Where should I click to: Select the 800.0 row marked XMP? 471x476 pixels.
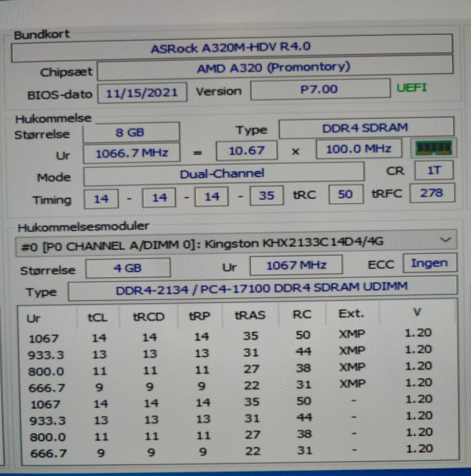tap(230, 369)
